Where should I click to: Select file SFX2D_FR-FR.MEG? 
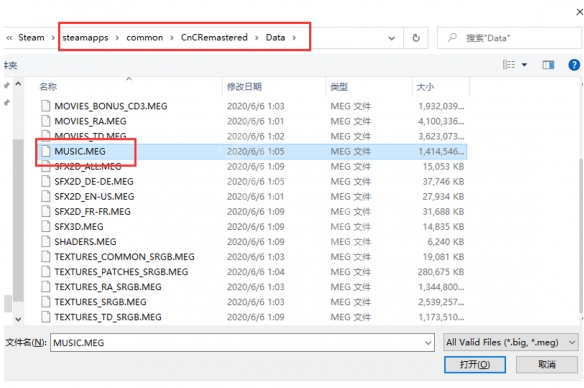(x=92, y=212)
